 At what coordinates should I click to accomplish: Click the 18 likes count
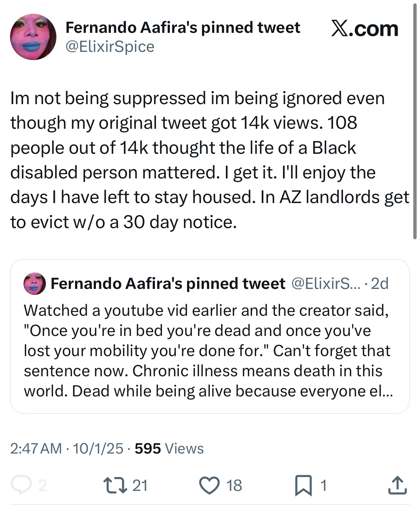[x=234, y=485]
